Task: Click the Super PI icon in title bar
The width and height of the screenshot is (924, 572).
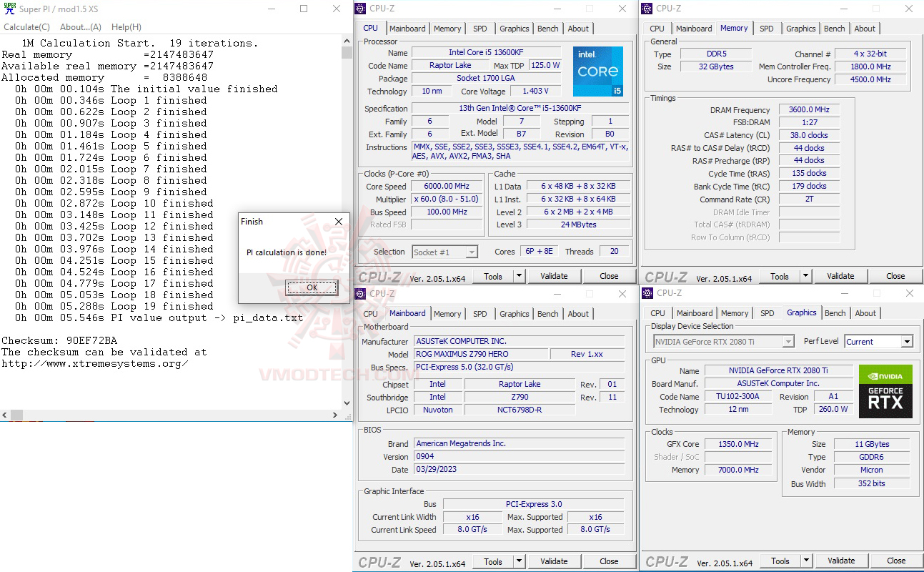Action: (x=9, y=9)
